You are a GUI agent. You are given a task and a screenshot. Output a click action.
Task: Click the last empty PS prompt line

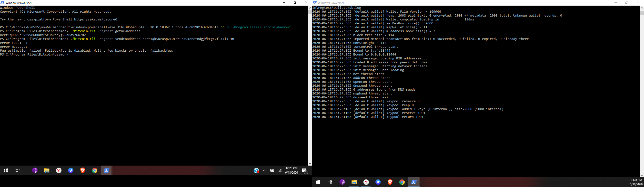(34, 55)
